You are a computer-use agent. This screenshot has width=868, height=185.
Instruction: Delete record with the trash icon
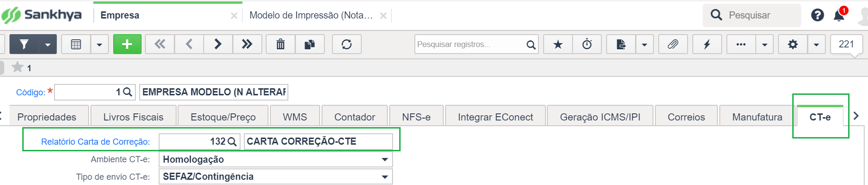point(281,44)
